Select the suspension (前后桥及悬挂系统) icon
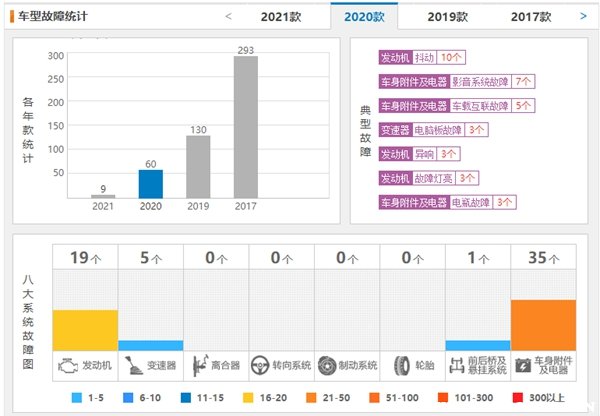The width and height of the screenshot is (600, 416). pyautogui.click(x=456, y=365)
